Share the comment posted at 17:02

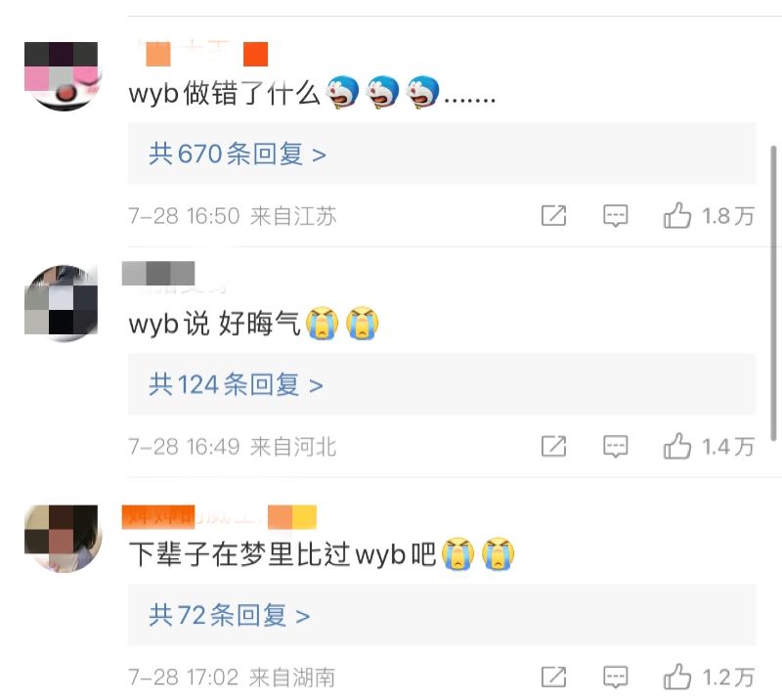coord(553,677)
